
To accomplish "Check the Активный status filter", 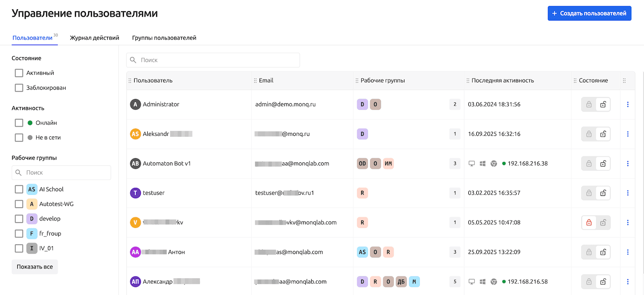I will (x=19, y=73).
